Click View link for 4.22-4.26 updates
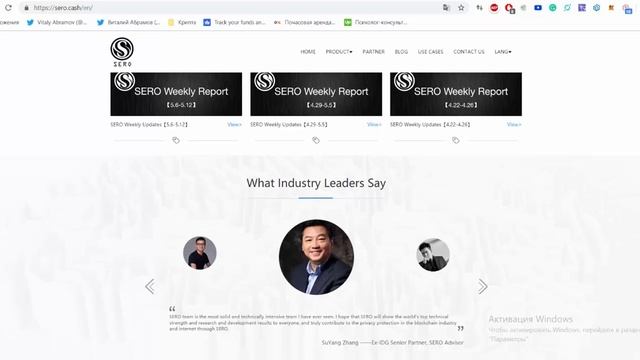This screenshot has height=360, width=640. tap(514, 124)
